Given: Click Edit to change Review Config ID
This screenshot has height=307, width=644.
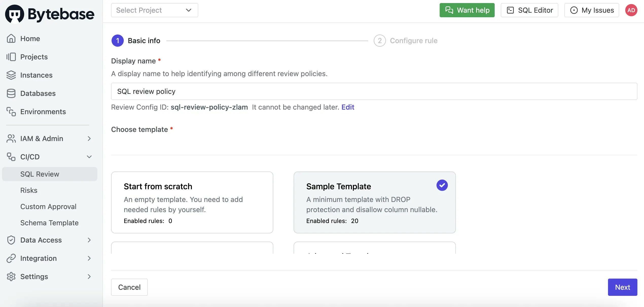Looking at the screenshot, I should (x=348, y=107).
